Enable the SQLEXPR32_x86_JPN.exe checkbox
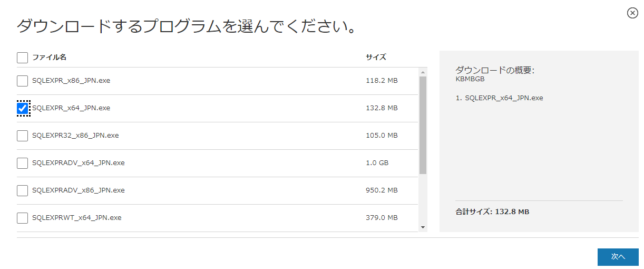This screenshot has height=269, width=644. coord(22,136)
